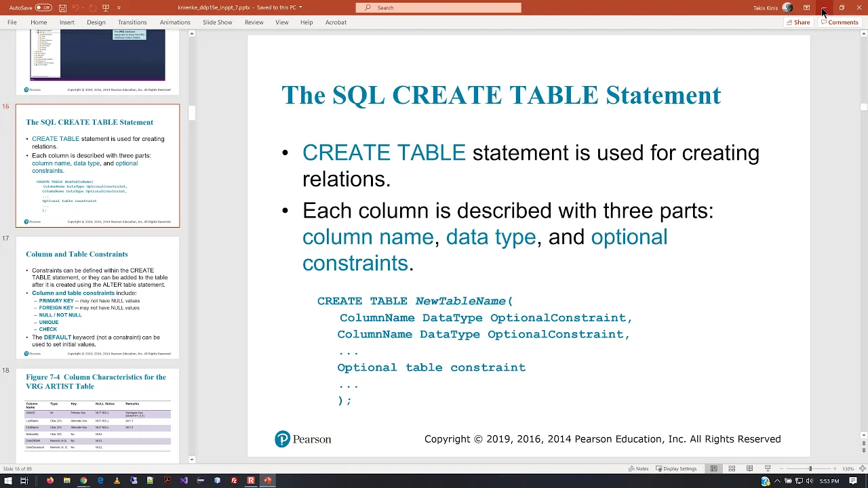Switch to the Transitions tab
The width and height of the screenshot is (868, 488).
coord(132,22)
